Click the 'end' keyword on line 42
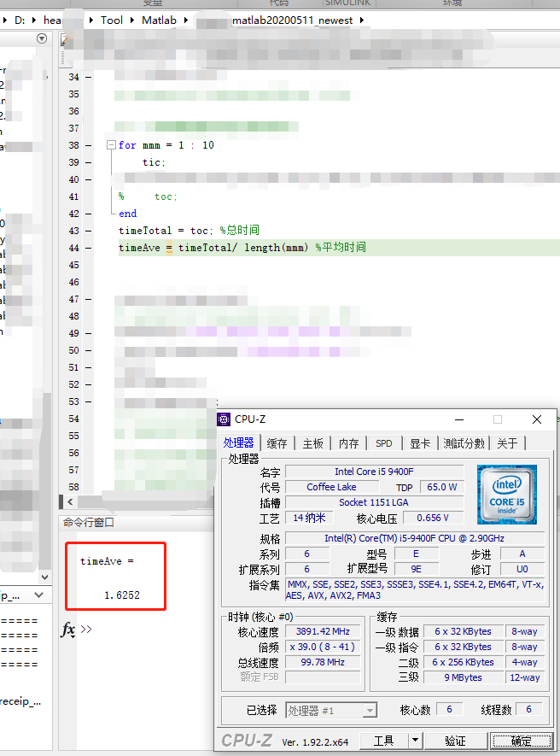Screen dimensions: 560x756 [x=128, y=214]
